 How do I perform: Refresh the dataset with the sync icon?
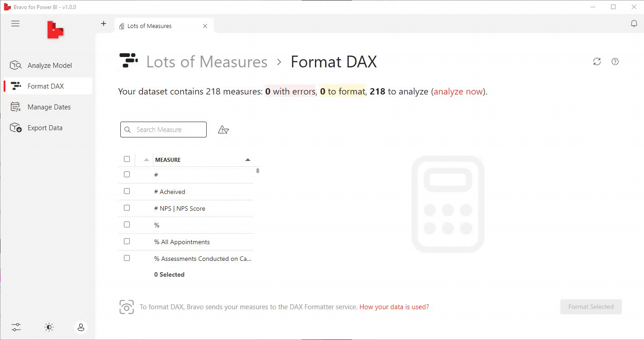pyautogui.click(x=597, y=61)
